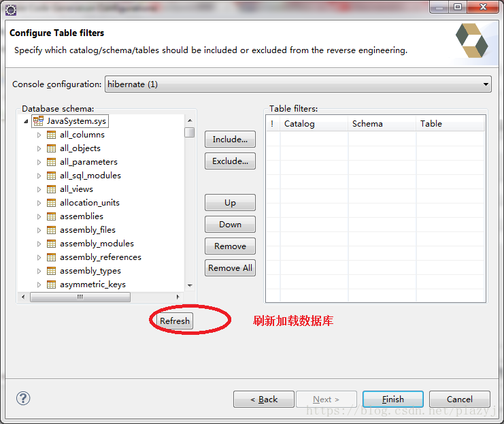Screen dimensions: 504x424
Task: Expand the all_parameters table node
Action: [39, 162]
